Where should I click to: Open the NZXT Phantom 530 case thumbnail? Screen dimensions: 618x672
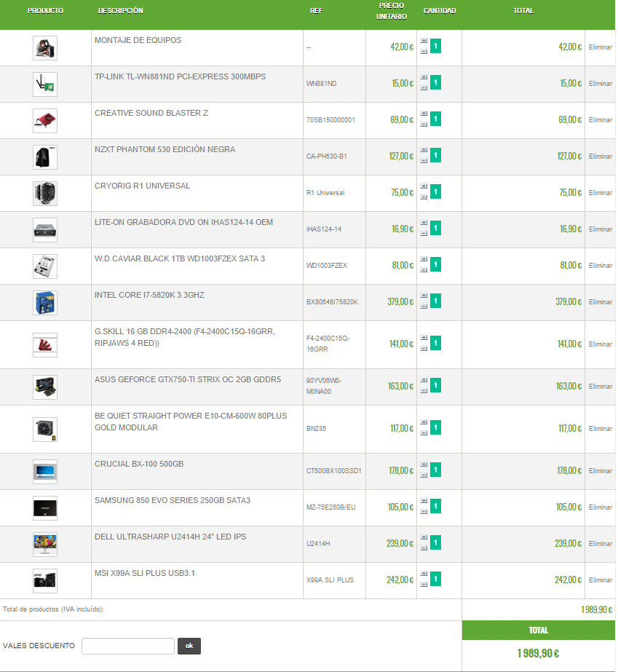(45, 157)
